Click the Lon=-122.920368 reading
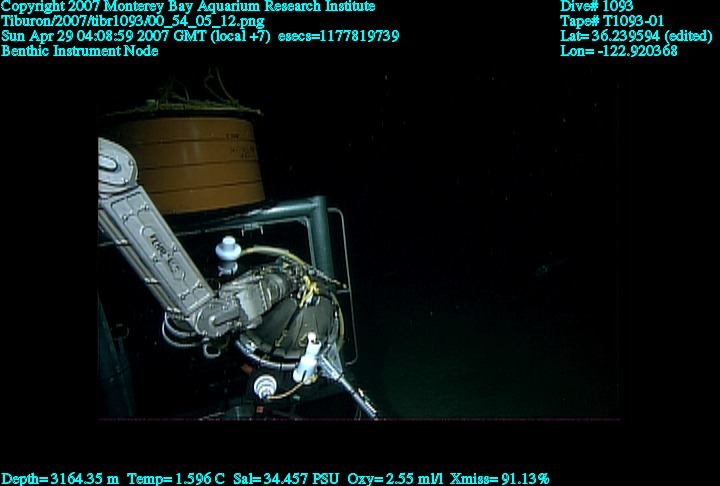Viewport: 720px width, 486px height. point(619,51)
